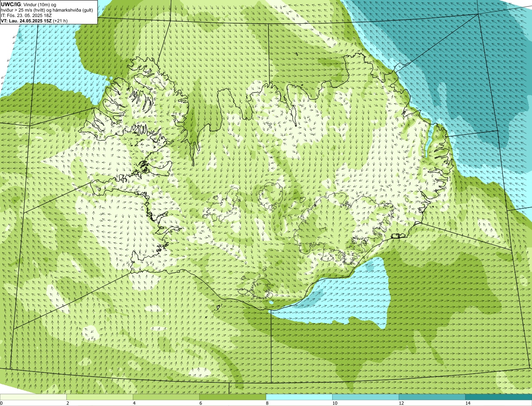Click the scale tick label '12'
The width and height of the screenshot is (532, 406).
(401, 403)
